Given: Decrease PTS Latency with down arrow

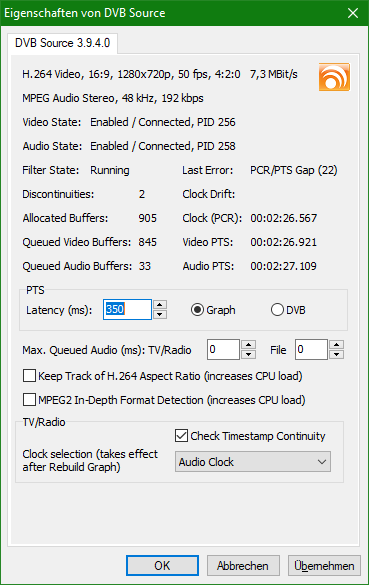Looking at the screenshot, I should pos(160,314).
